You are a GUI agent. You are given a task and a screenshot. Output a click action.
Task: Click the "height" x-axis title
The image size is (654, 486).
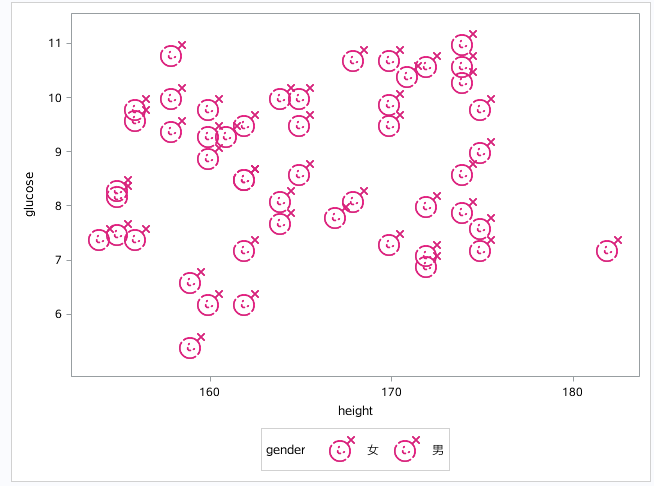(355, 411)
